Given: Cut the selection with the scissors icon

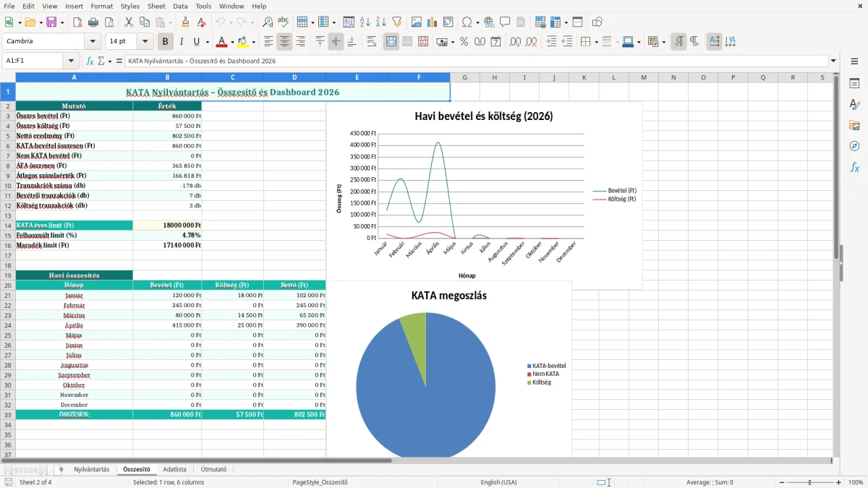Looking at the screenshot, I should pyautogui.click(x=128, y=22).
